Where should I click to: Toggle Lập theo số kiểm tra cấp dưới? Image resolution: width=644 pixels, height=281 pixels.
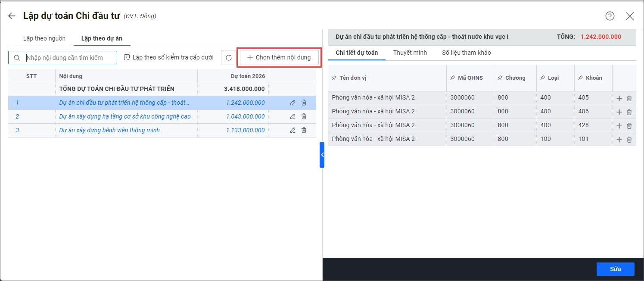168,57
